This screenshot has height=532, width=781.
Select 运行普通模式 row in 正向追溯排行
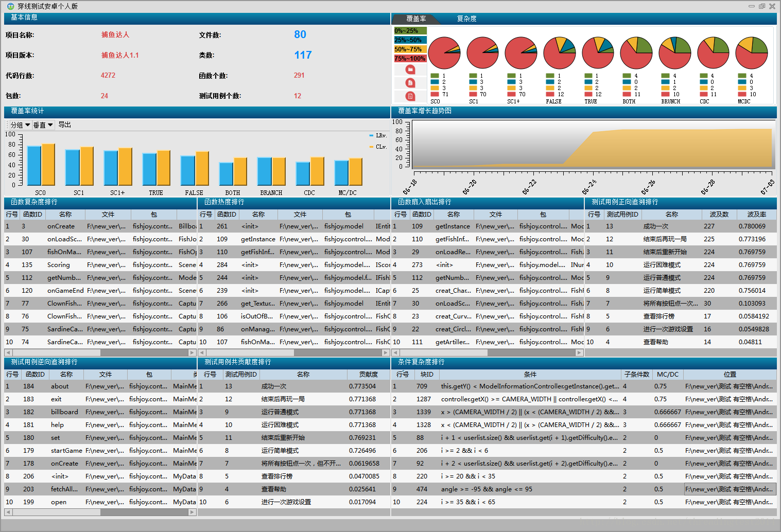pos(681,278)
